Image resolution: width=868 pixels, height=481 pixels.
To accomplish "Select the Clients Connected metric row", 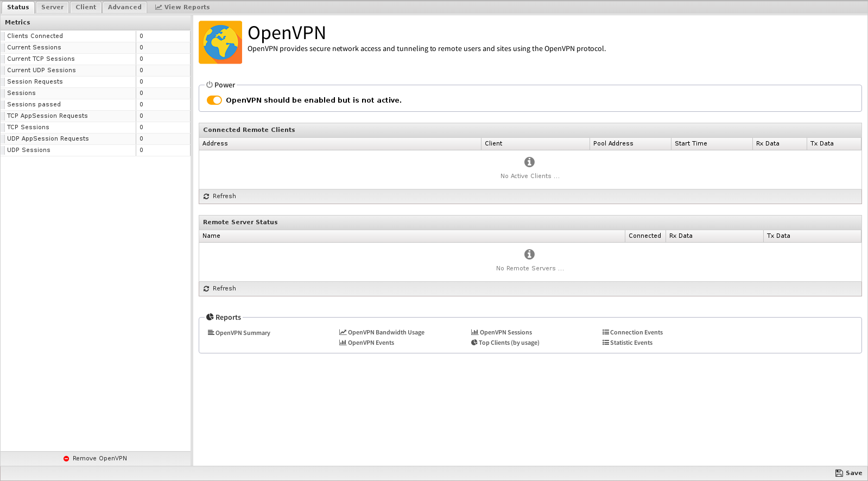I will click(96, 36).
